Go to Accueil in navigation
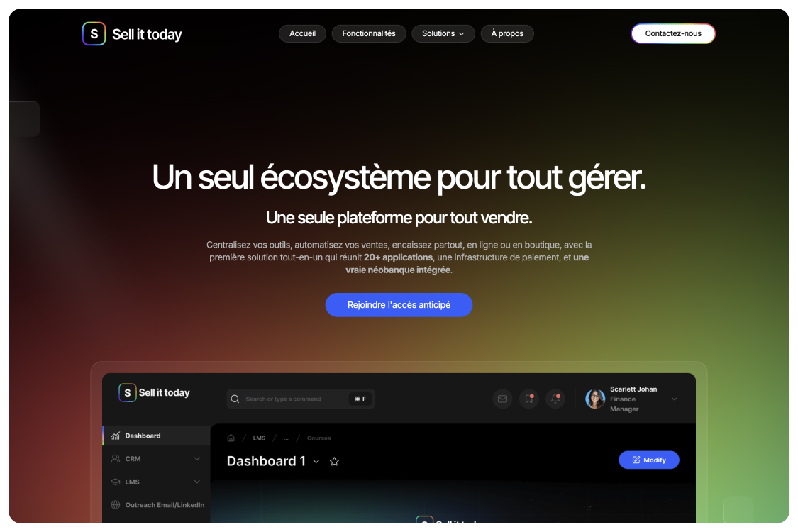This screenshot has height=532, width=798. [x=302, y=33]
